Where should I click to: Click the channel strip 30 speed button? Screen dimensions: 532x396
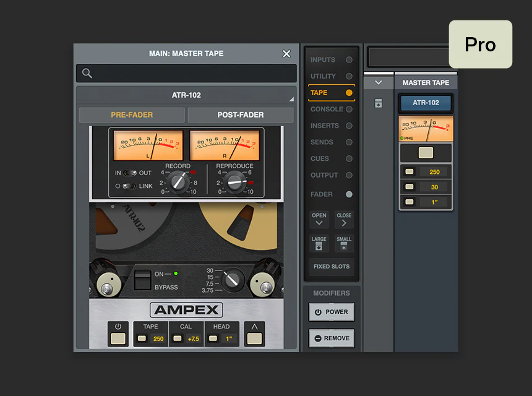[410, 187]
